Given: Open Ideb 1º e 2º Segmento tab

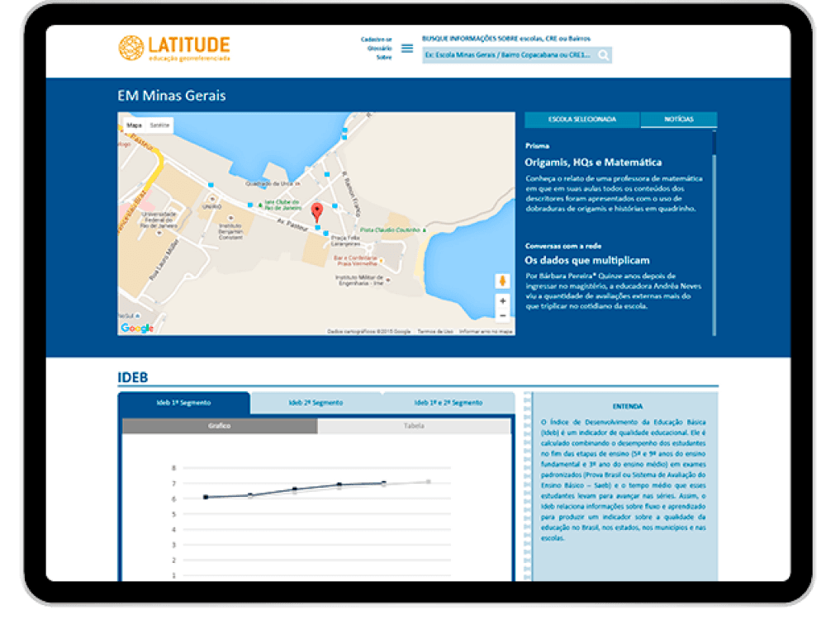Looking at the screenshot, I should [448, 403].
